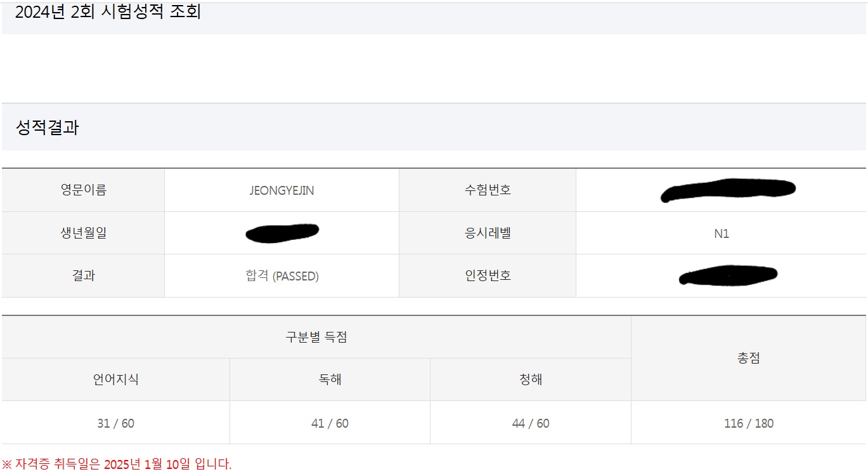The width and height of the screenshot is (868, 474).
Task: Click the 구분별 득점 table header
Action: coord(316,338)
